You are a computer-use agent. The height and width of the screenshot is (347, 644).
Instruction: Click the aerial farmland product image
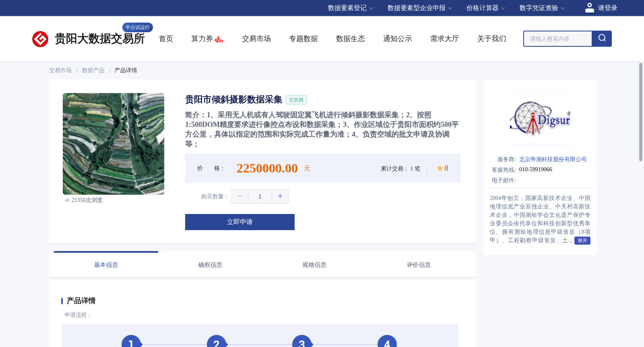[x=114, y=144]
